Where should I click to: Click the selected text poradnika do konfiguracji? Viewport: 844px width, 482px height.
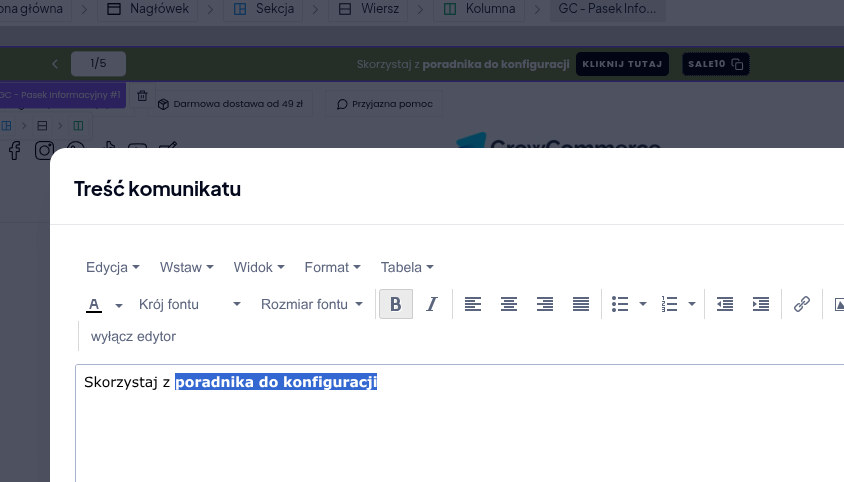coord(276,382)
